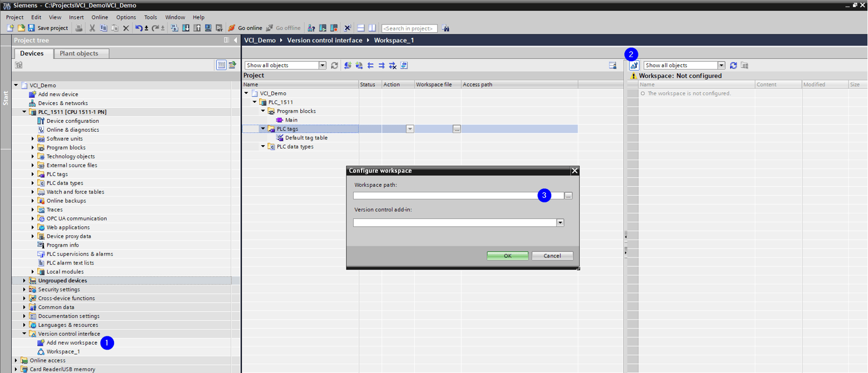
Task: Open the Project pane 'Show all objects' dropdown
Action: pos(323,66)
